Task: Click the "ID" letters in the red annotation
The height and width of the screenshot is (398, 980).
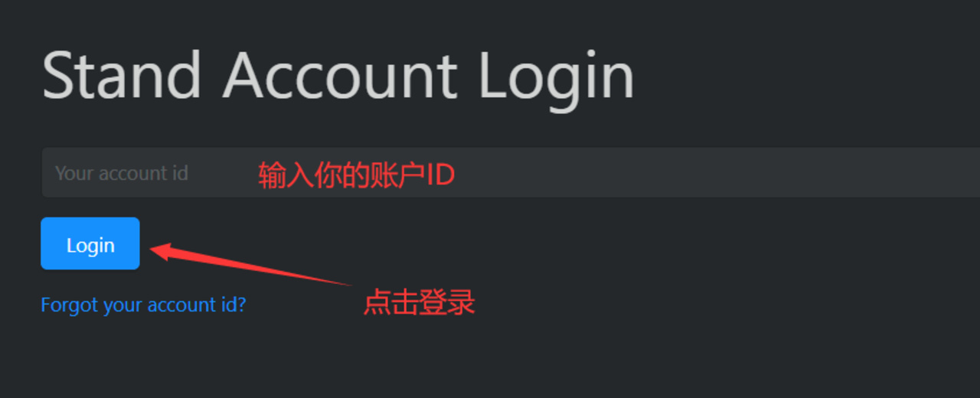Action: tap(440, 175)
